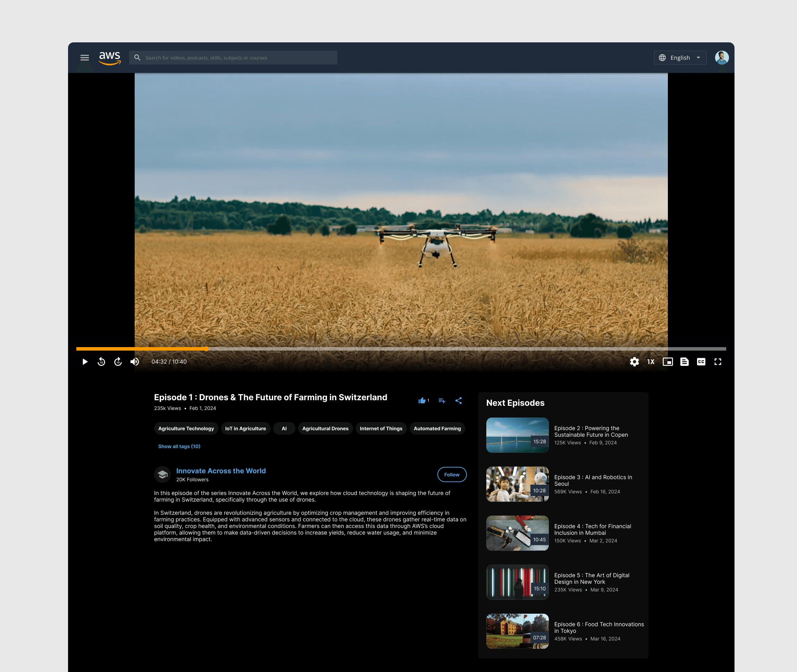Play the video
Screen dimensions: 797x672
(85, 362)
